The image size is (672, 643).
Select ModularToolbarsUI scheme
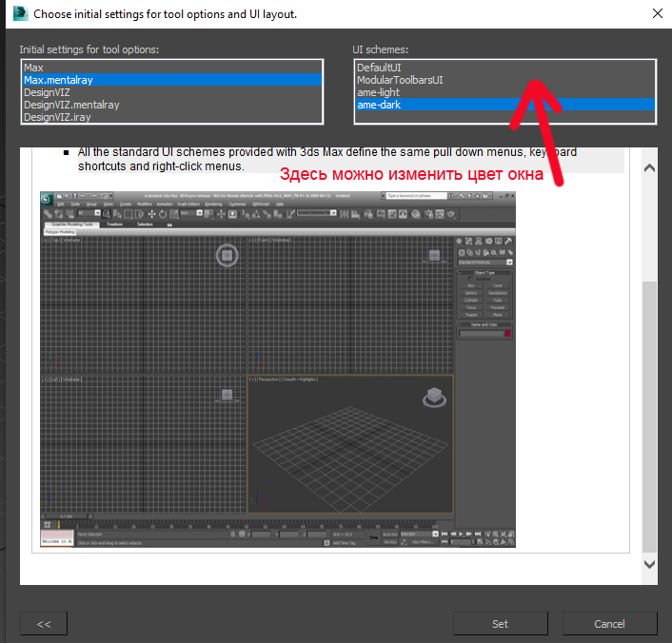[x=504, y=80]
